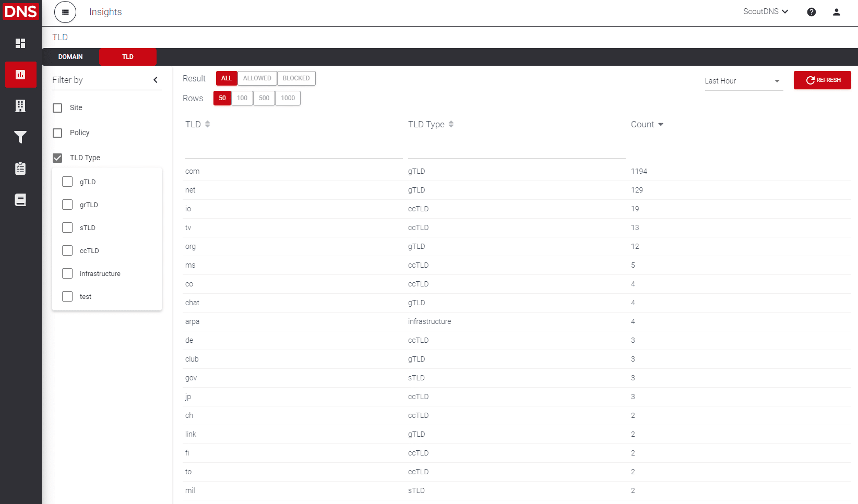Click the 'club' TLD cell
The width and height of the screenshot is (858, 504).
(192, 359)
